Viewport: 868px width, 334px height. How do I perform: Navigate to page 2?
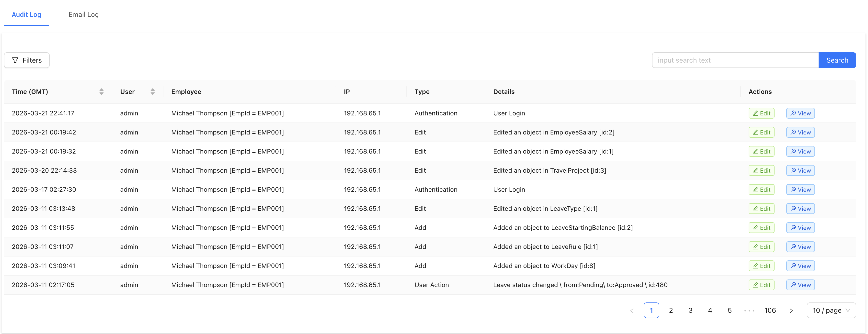(671, 310)
